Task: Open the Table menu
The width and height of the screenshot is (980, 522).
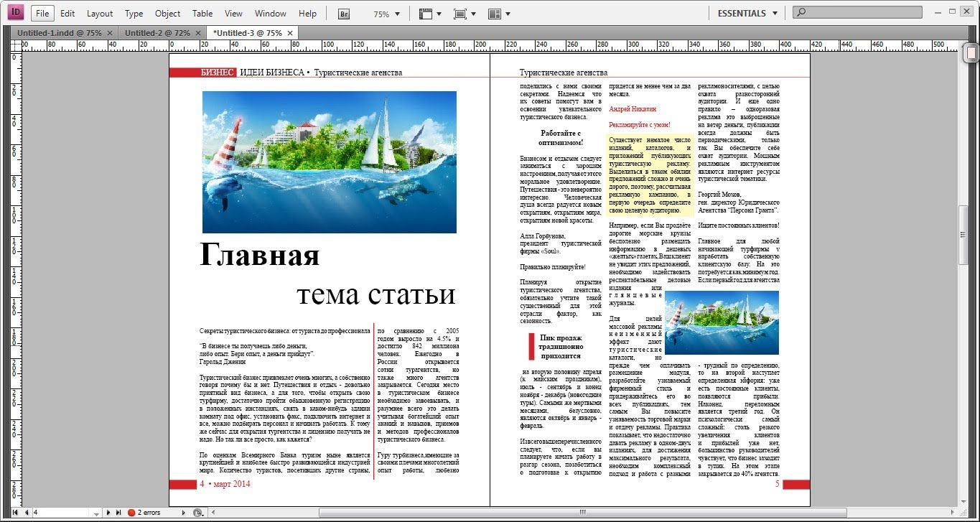Action: tap(202, 14)
